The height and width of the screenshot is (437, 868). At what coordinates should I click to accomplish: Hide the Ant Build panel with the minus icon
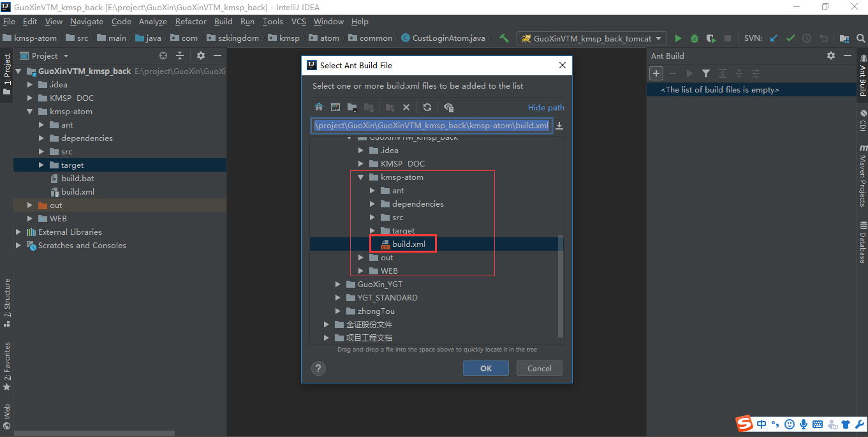(848, 56)
